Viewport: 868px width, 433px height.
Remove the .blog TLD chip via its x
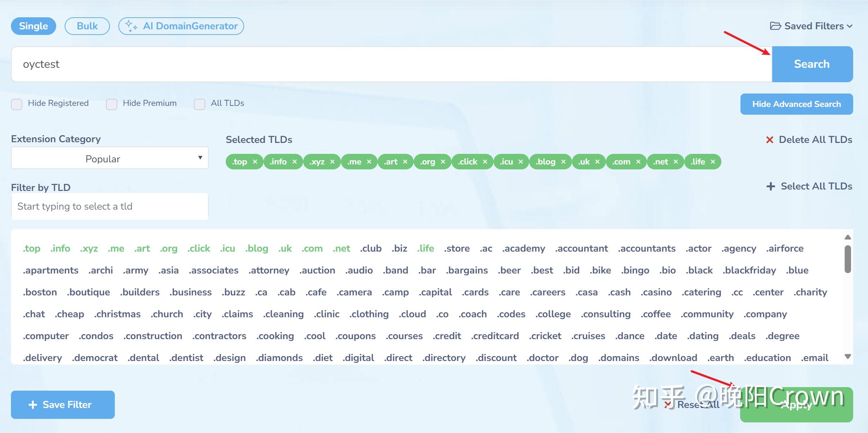pos(563,162)
